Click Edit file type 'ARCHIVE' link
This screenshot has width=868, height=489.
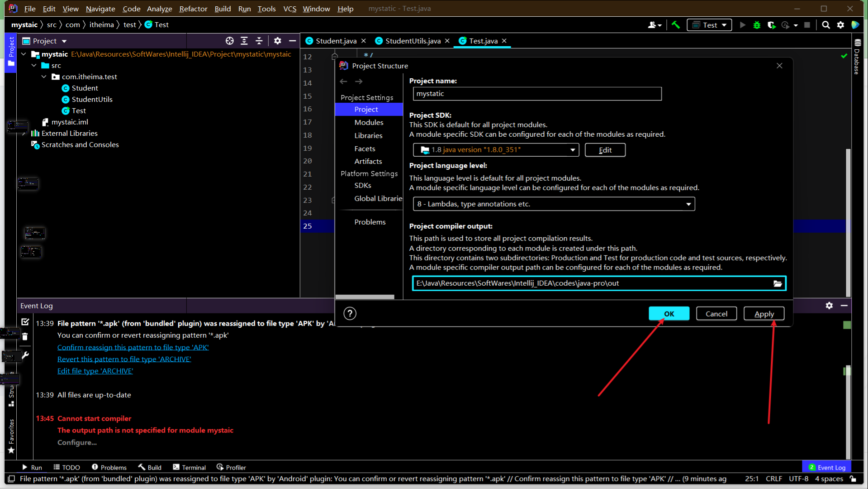(95, 371)
